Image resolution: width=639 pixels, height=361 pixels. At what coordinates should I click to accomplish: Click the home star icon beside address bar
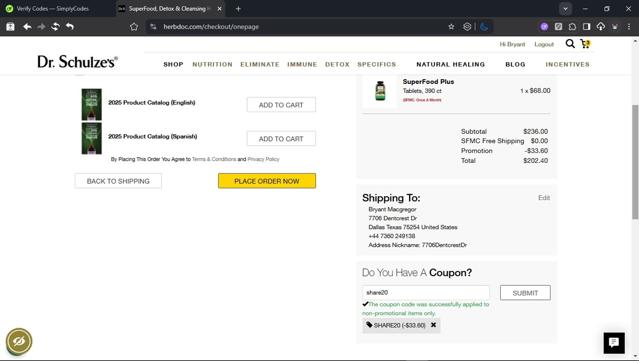pos(134,26)
